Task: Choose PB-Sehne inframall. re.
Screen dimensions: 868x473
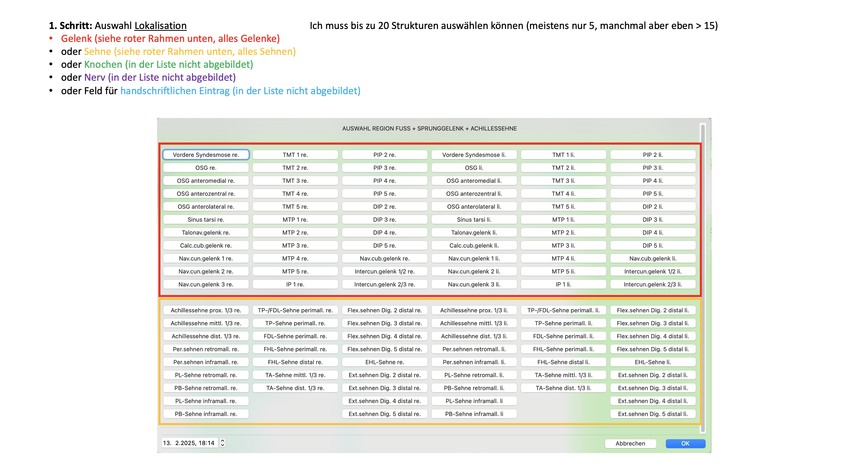Action: point(206,414)
